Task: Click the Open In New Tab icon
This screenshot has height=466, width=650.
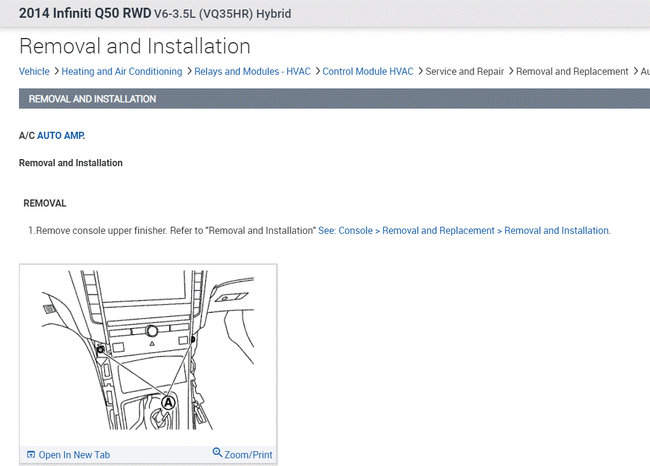Action: click(x=31, y=454)
